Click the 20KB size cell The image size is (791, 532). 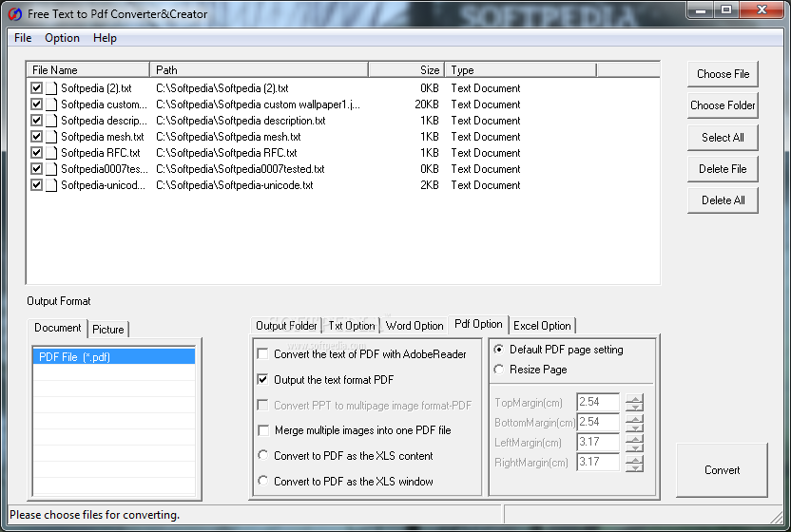pyautogui.click(x=427, y=104)
